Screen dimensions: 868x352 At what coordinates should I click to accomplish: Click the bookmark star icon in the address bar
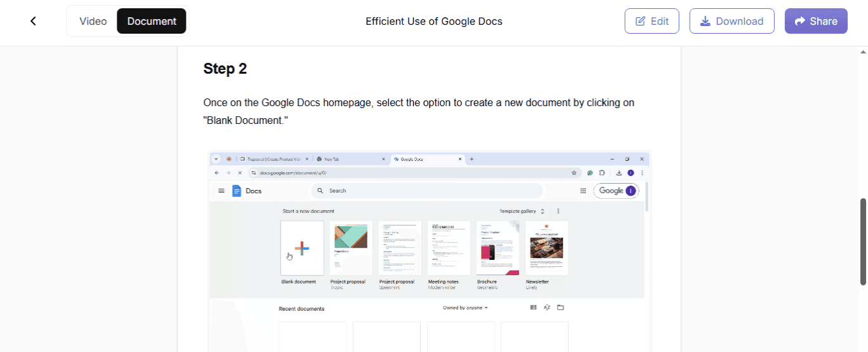click(x=574, y=172)
